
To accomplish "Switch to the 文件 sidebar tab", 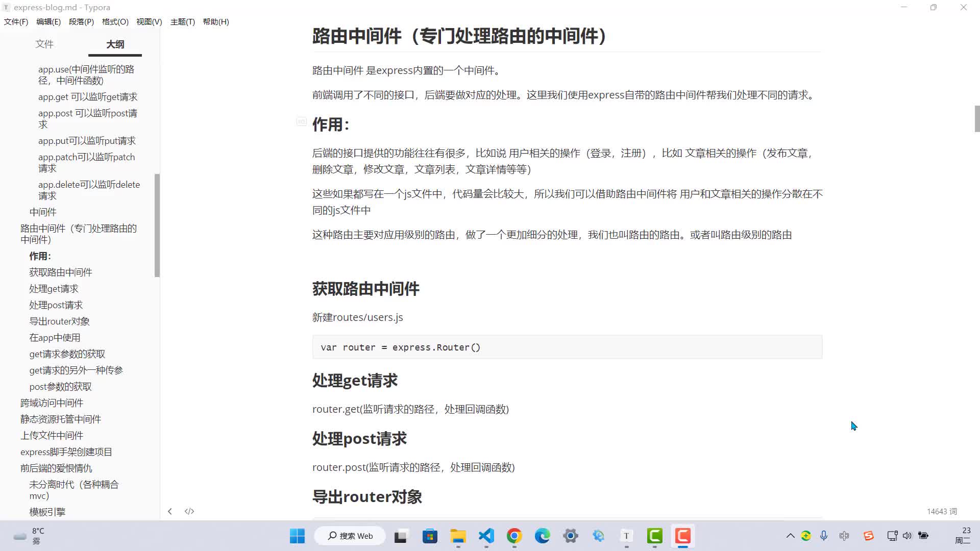I will (44, 44).
